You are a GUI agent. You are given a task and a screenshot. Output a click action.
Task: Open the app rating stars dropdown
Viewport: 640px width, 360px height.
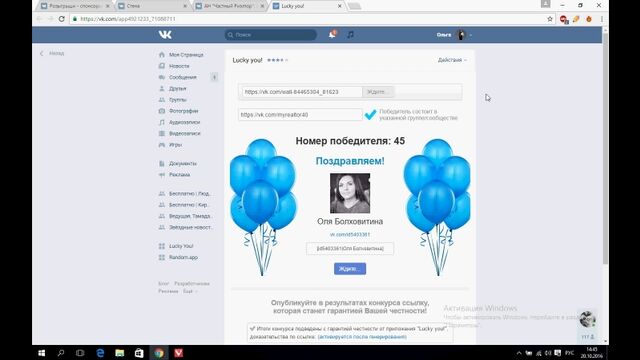pos(278,60)
